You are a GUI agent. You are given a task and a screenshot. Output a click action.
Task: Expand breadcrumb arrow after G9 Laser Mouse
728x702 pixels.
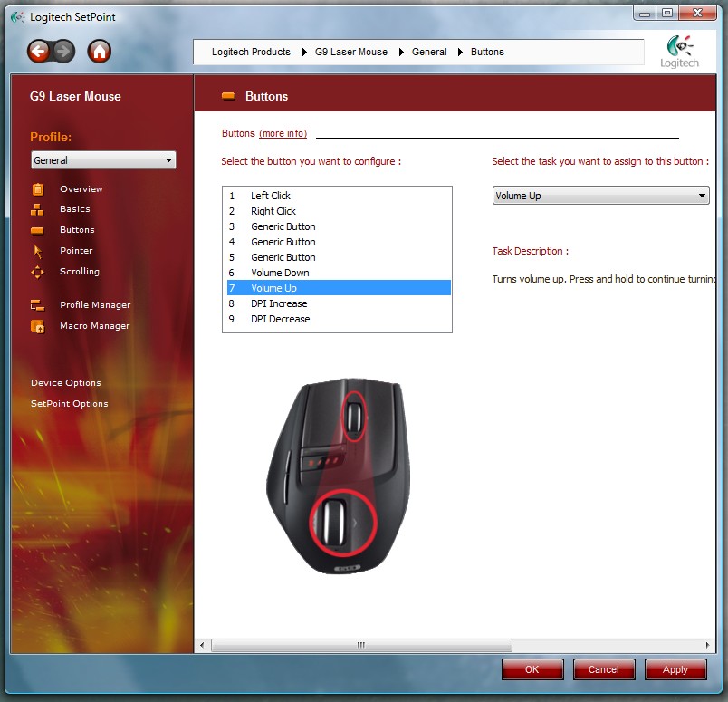(402, 52)
